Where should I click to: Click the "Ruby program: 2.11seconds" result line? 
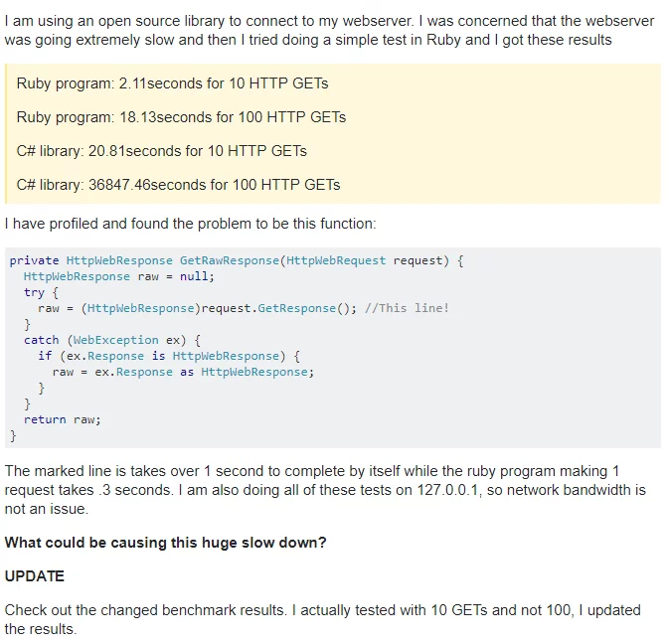click(172, 83)
